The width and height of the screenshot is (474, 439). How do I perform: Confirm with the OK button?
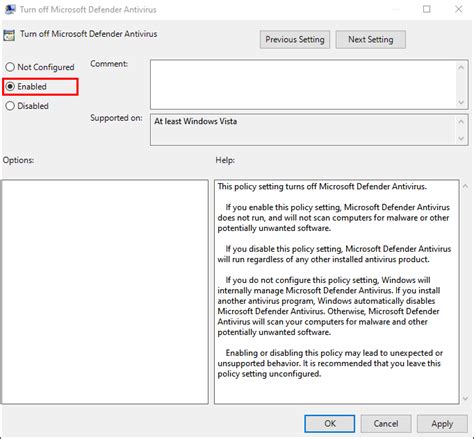[x=330, y=424]
